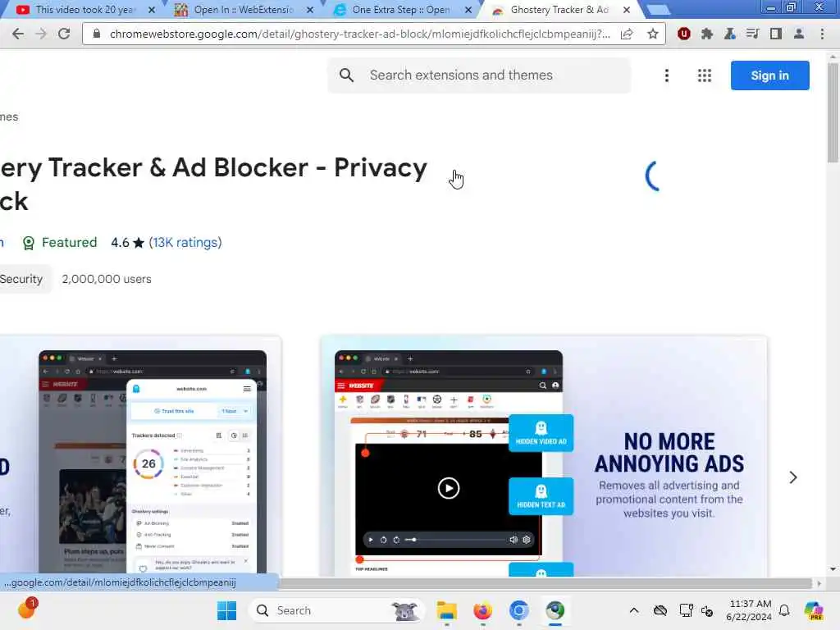Open the Google apps grid

tap(705, 75)
